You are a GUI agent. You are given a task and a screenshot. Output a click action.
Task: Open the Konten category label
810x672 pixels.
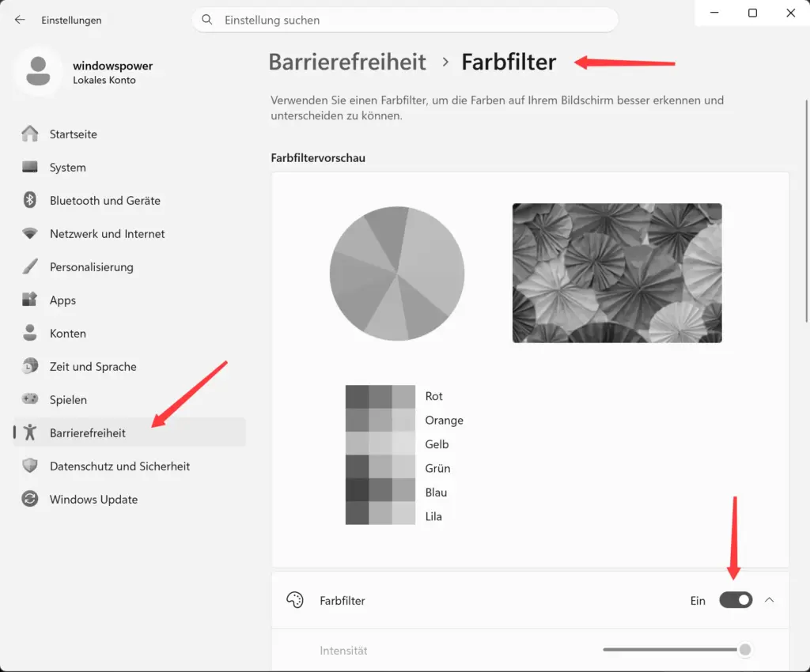[68, 334]
